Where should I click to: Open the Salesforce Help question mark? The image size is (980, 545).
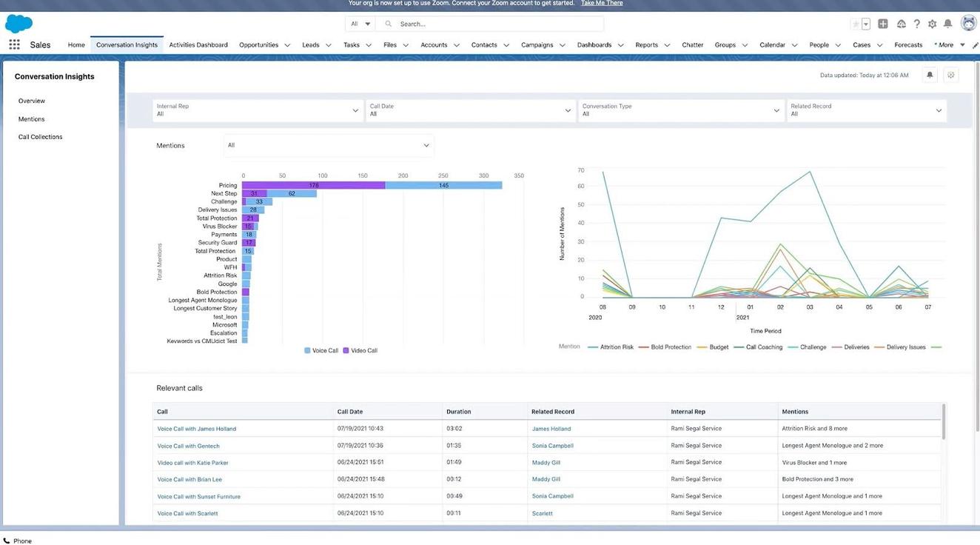tap(916, 24)
